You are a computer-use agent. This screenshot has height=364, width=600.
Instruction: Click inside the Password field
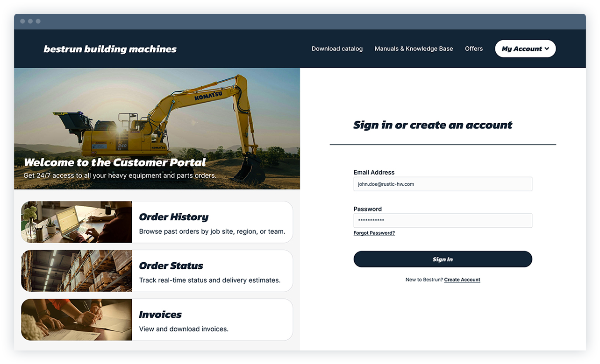443,220
